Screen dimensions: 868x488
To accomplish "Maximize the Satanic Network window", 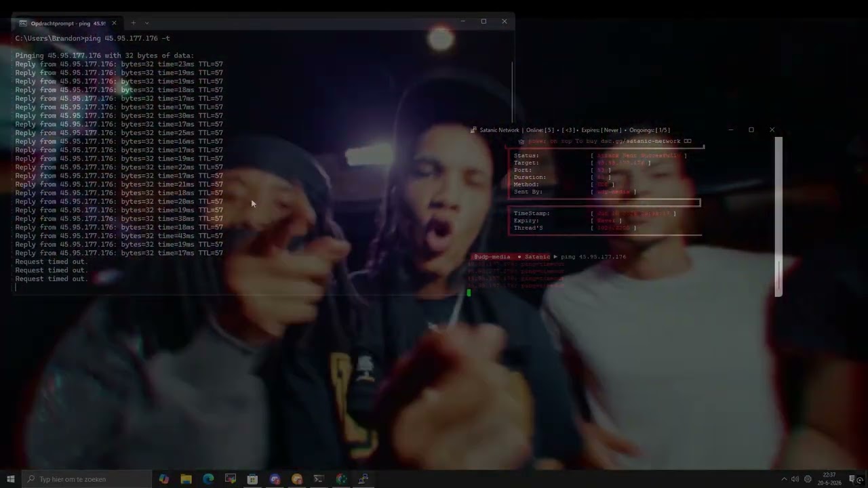I will tap(751, 129).
